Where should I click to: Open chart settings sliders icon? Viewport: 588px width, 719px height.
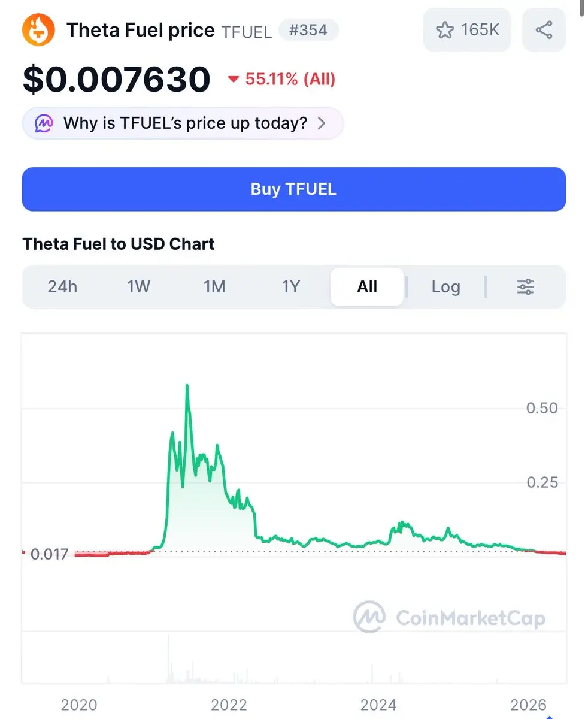tap(525, 287)
